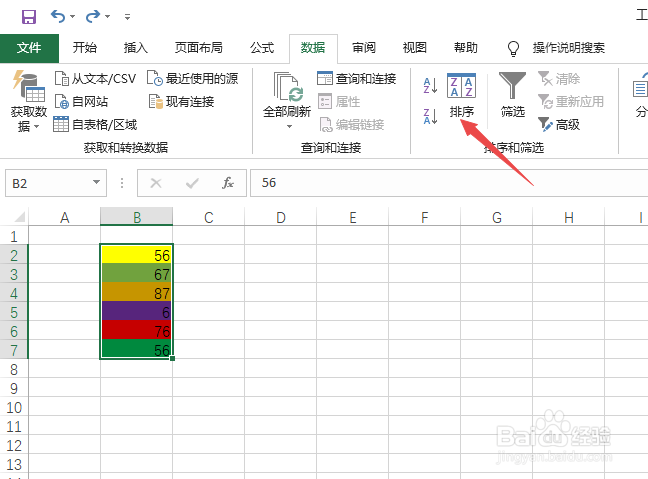
Task: Click the lightbulb tell-me icon
Action: tap(513, 48)
